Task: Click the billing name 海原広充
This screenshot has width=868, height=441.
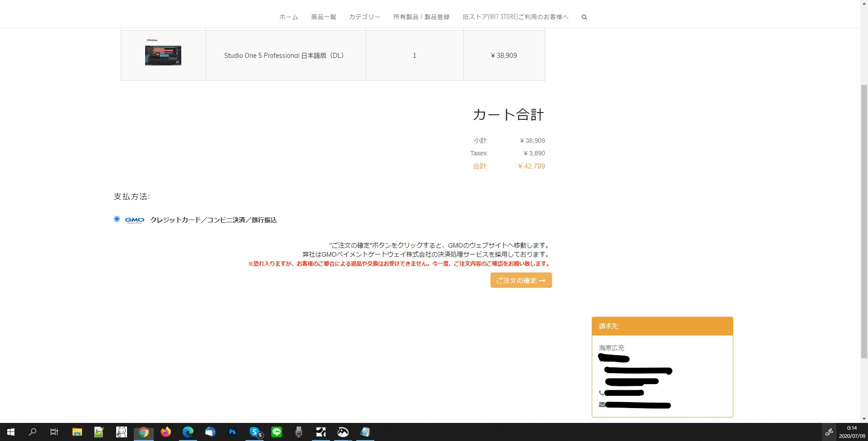Action: [x=611, y=348]
